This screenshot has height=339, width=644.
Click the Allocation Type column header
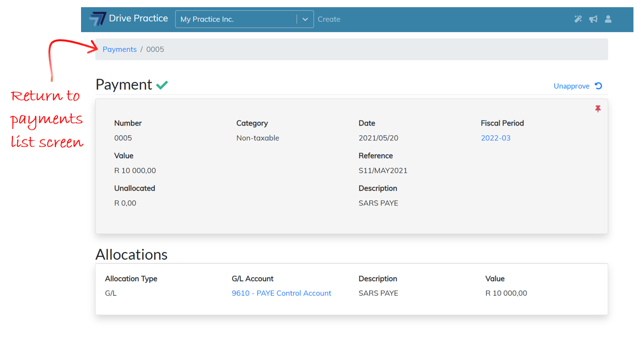tap(131, 279)
